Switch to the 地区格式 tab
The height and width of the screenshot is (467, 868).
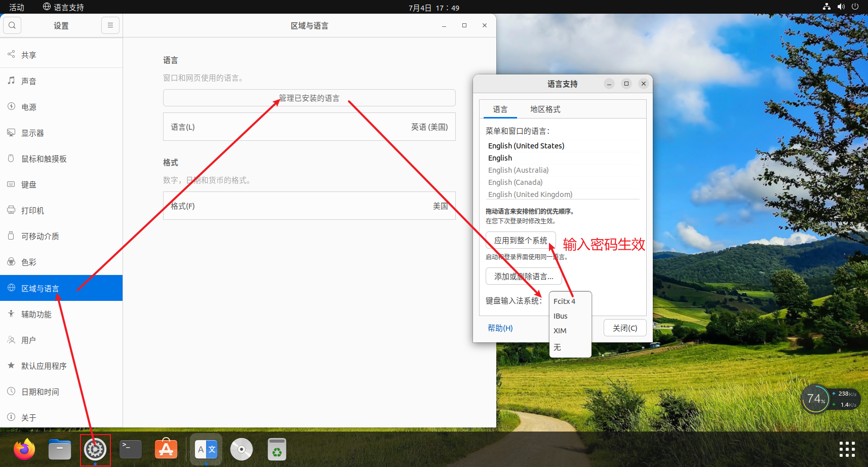(545, 109)
